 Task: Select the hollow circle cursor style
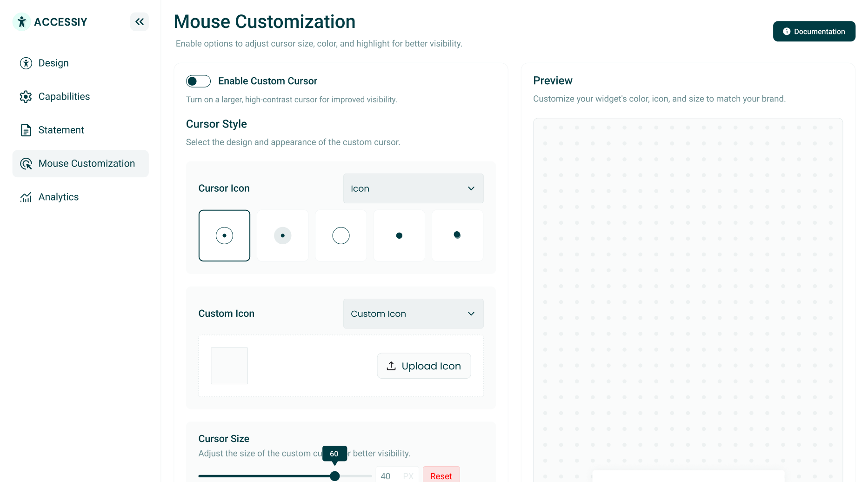[x=341, y=235]
